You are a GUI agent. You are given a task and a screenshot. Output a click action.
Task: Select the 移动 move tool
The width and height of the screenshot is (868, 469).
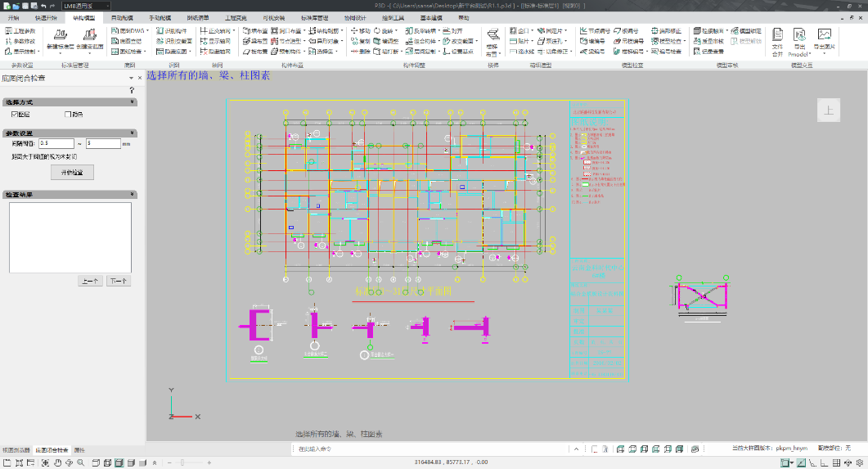coord(361,30)
